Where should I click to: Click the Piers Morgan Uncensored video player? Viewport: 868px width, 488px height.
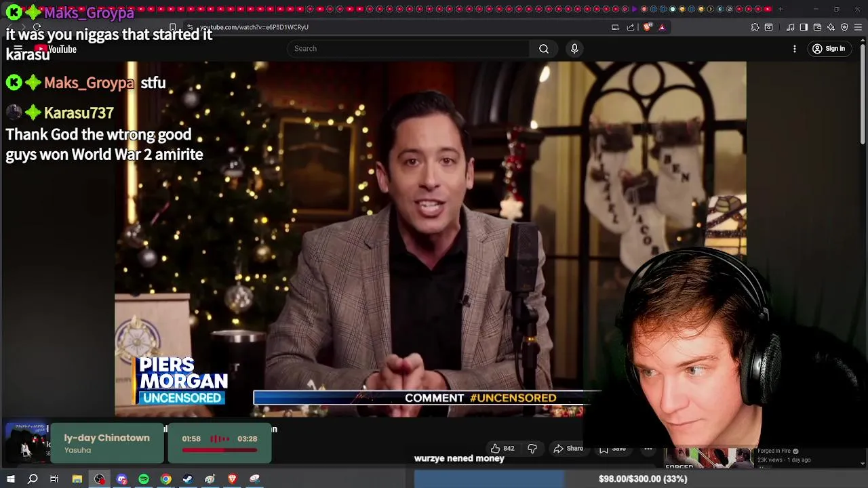pos(430,239)
